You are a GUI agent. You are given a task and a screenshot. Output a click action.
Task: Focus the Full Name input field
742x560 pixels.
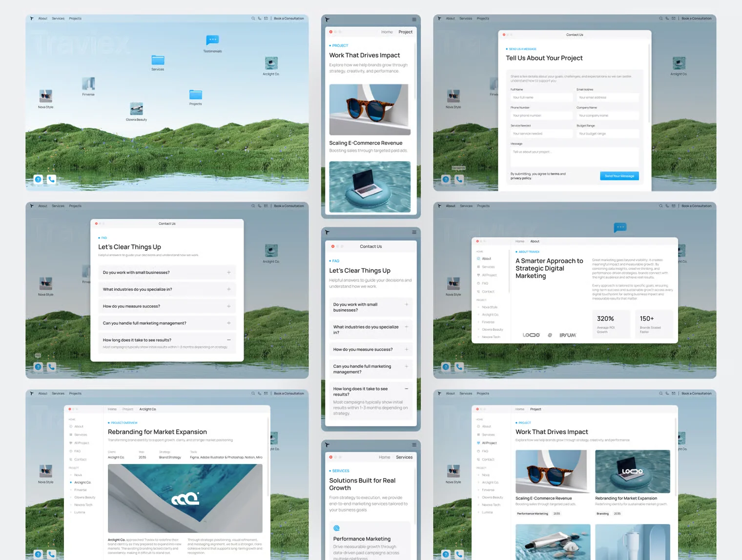[542, 98]
